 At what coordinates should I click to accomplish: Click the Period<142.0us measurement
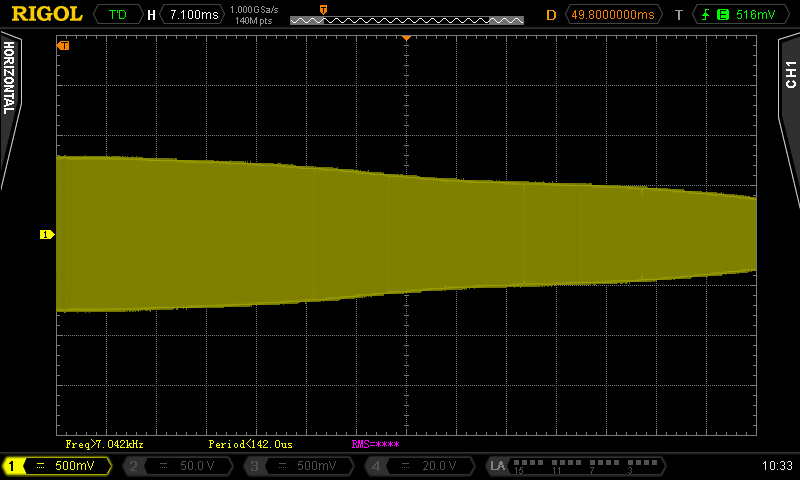(251, 444)
